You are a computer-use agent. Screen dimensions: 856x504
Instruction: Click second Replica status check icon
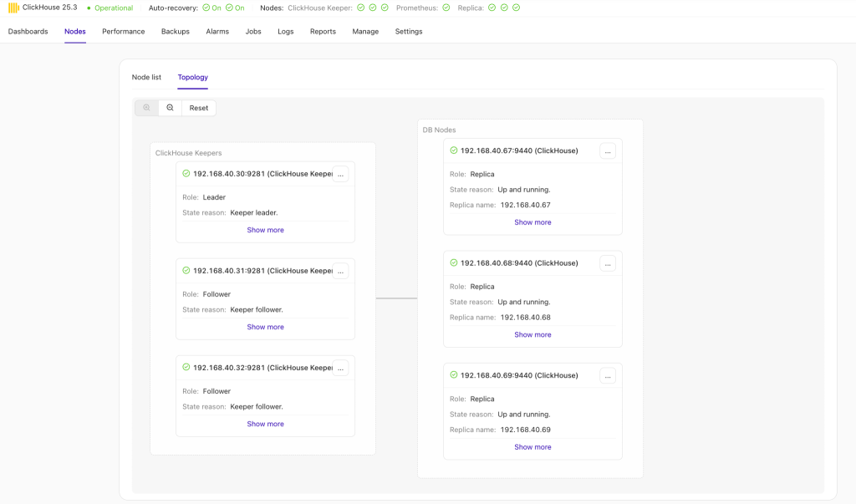[504, 8]
